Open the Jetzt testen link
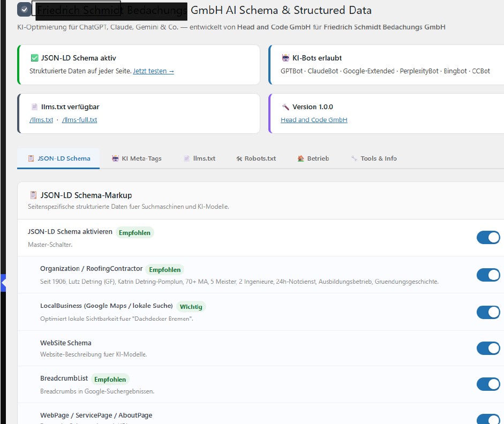 coord(153,71)
